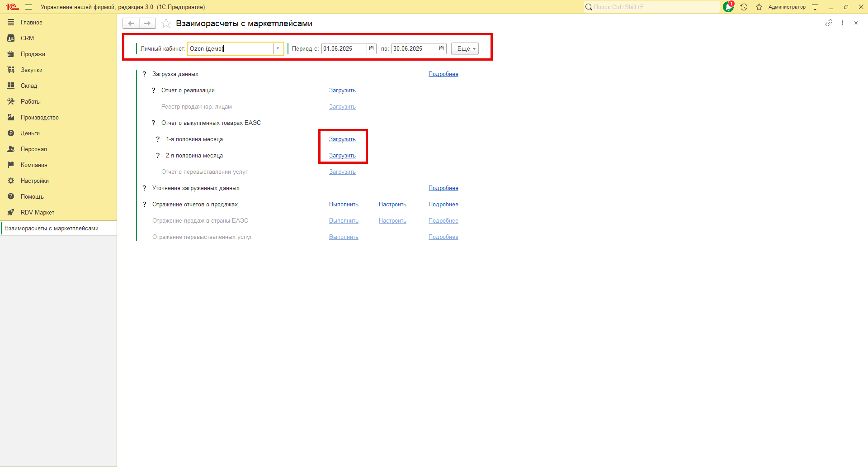Open the panel settings lines icon
The image size is (868, 467).
815,7
